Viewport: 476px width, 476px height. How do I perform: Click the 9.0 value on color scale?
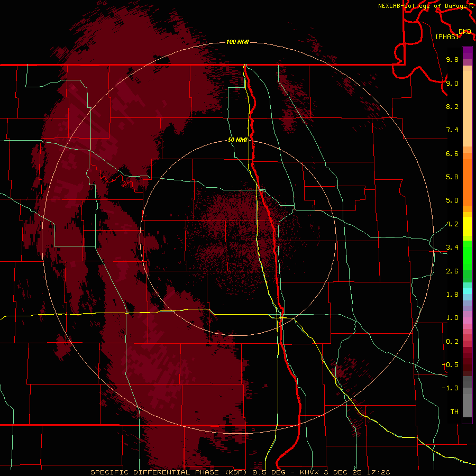click(452, 83)
